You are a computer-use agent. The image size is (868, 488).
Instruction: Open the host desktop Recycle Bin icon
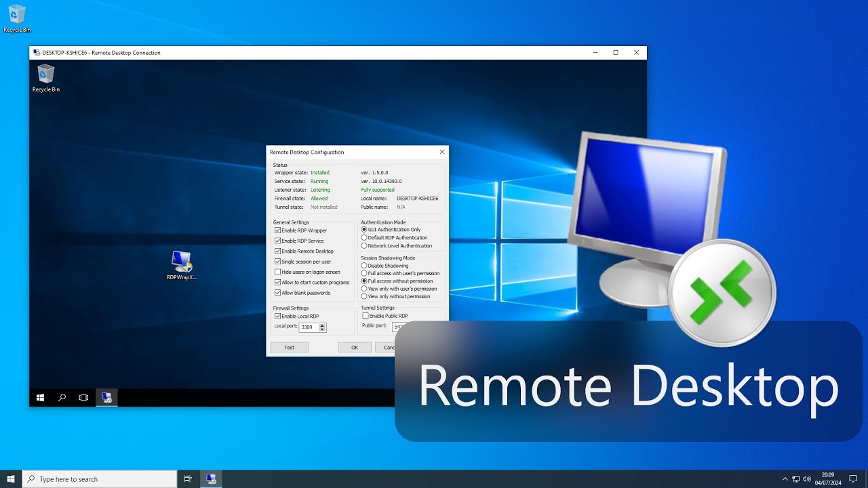17,18
